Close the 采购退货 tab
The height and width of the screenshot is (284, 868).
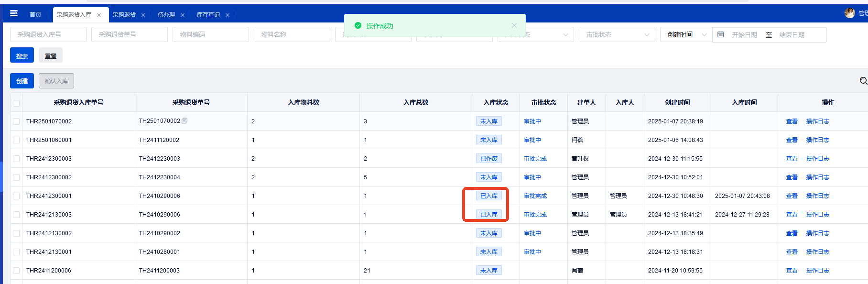pos(143,15)
